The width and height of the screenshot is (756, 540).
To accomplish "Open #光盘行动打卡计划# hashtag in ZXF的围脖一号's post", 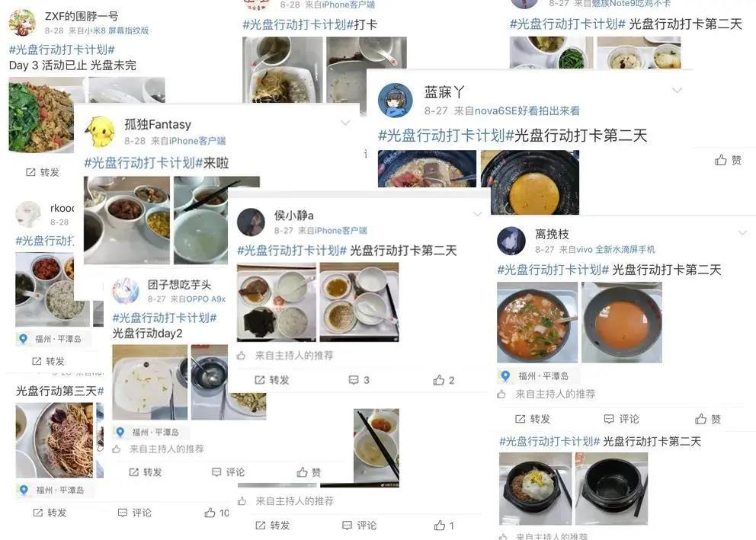I will (62, 50).
